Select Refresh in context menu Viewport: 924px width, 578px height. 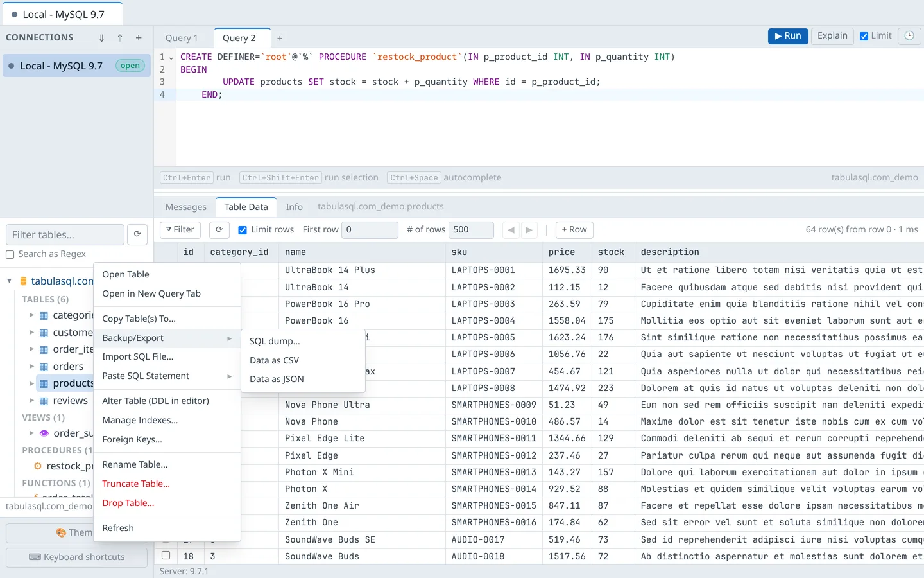pyautogui.click(x=167, y=528)
